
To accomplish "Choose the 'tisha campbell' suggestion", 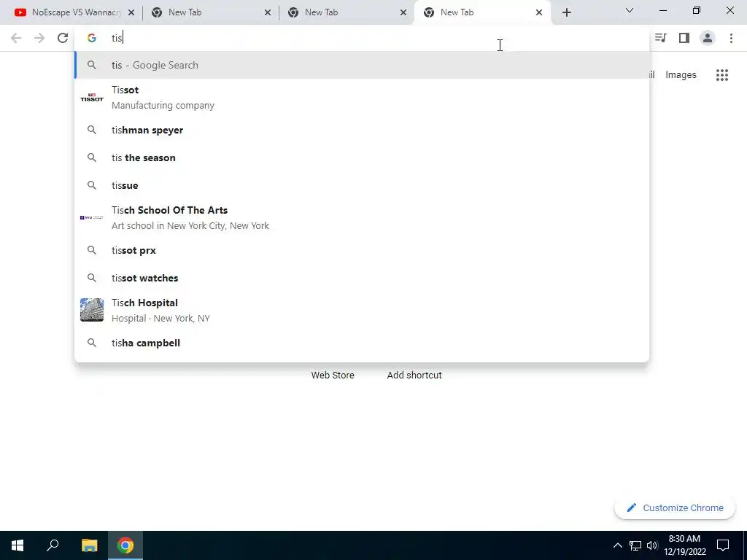I will click(362, 343).
